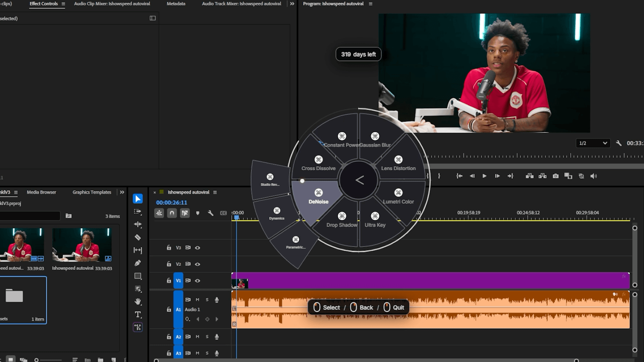Open the Metadata tab
Viewport: 644px width, 362px height.
point(176,4)
